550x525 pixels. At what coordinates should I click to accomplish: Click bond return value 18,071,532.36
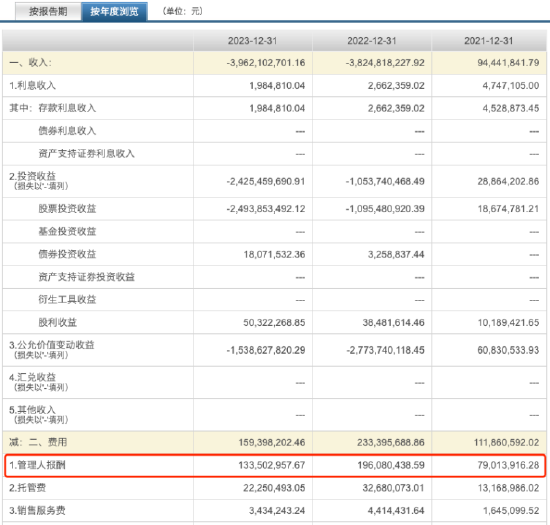pos(275,254)
